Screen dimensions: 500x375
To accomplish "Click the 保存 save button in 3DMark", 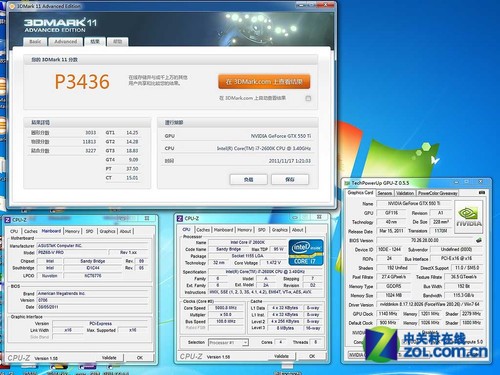I will [290, 179].
